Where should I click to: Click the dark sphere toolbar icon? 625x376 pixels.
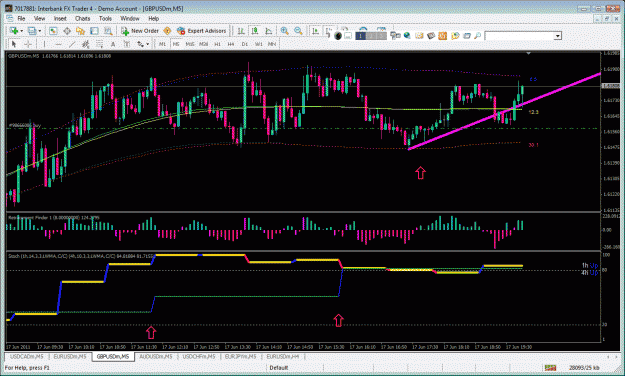338,36
